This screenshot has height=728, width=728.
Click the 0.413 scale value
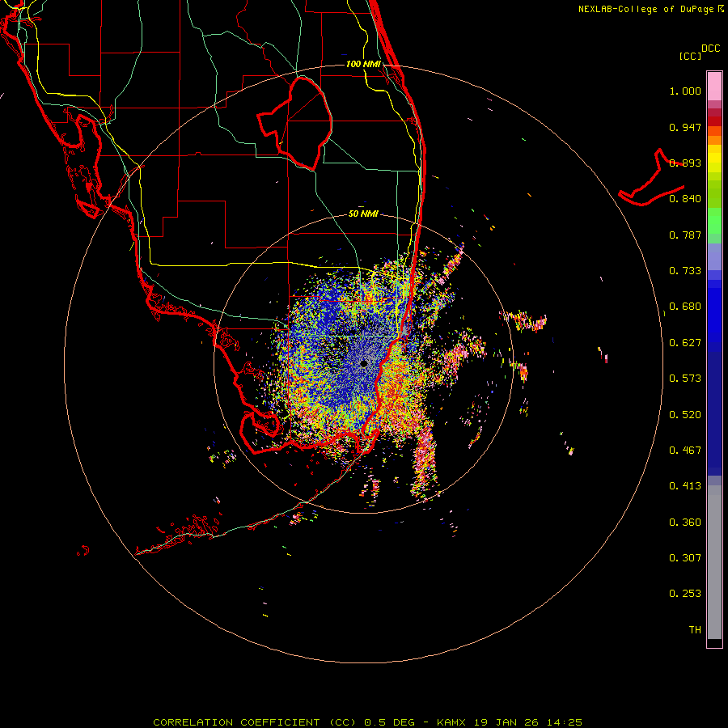coord(685,486)
